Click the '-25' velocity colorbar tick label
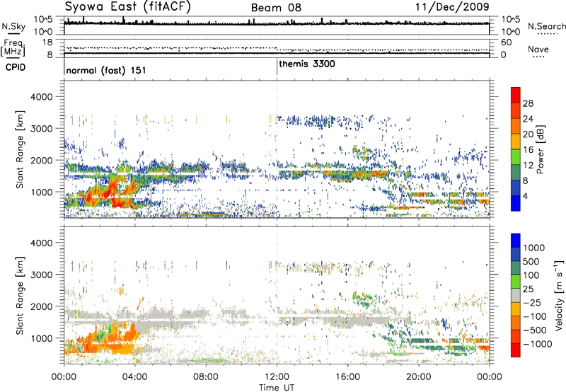This screenshot has width=566, height=392. coord(532,303)
